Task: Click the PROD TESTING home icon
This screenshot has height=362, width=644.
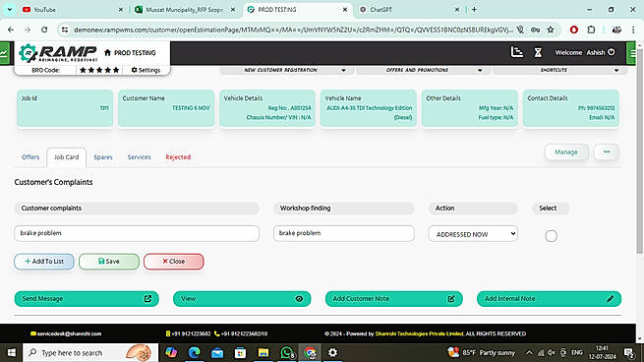Action: click(107, 52)
